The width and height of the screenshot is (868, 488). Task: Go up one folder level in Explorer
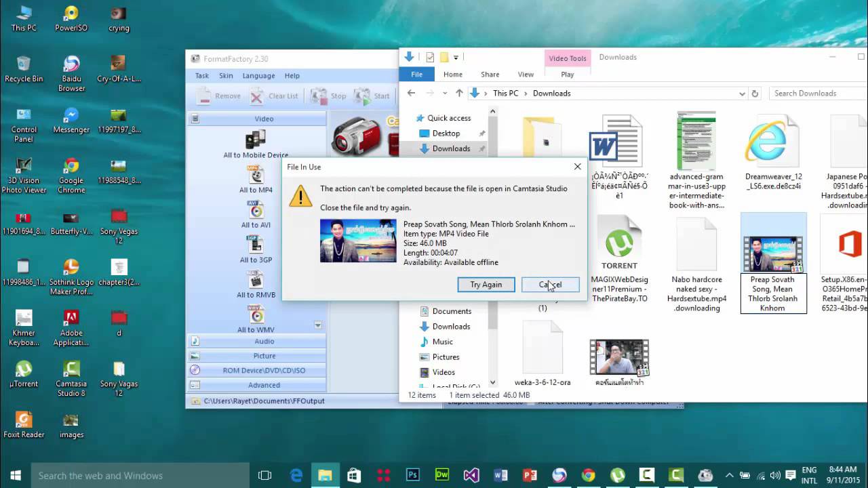[459, 94]
